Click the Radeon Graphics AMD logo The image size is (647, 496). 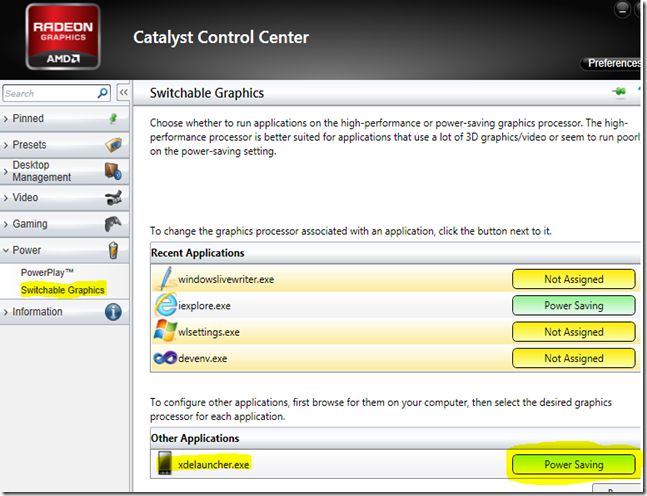pyautogui.click(x=63, y=37)
